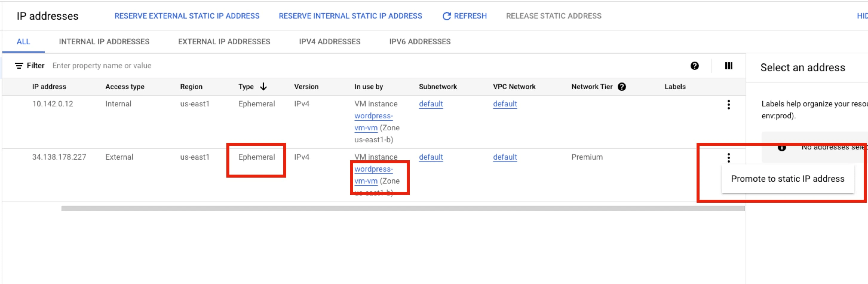The width and height of the screenshot is (868, 284).
Task: Click Ephemeral type in external row
Action: [x=256, y=157]
